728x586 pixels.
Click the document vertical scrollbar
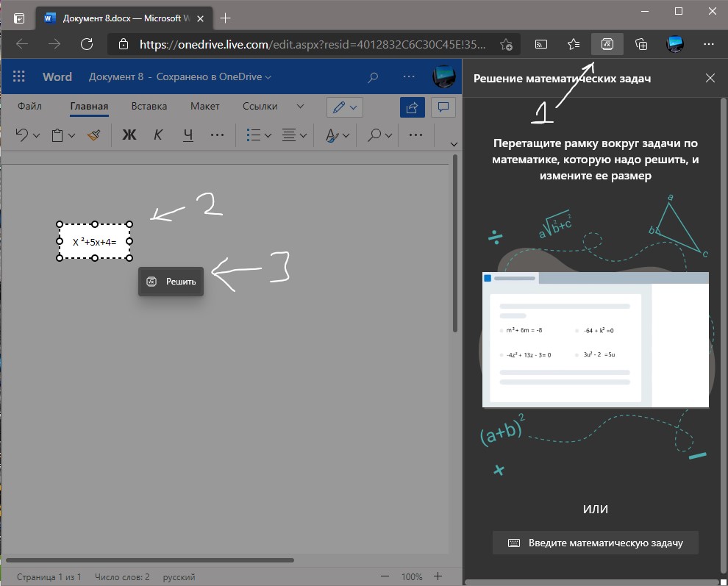pyautogui.click(x=455, y=244)
